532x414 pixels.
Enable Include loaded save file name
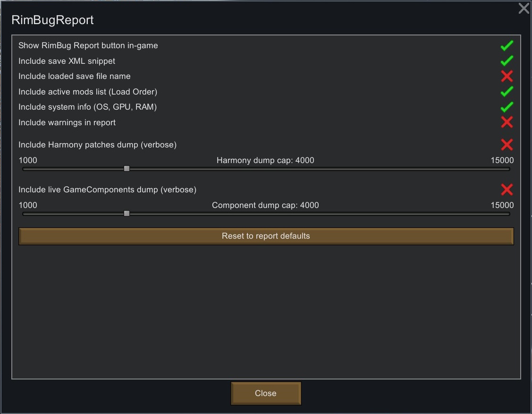507,76
